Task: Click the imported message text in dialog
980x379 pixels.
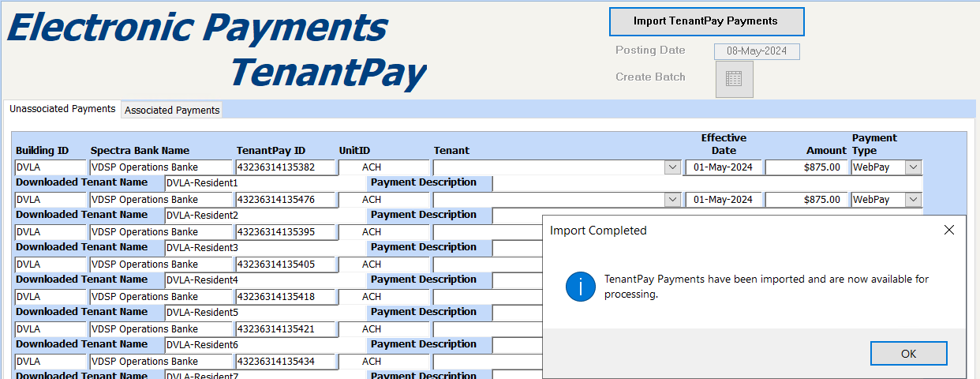Action: coord(766,287)
